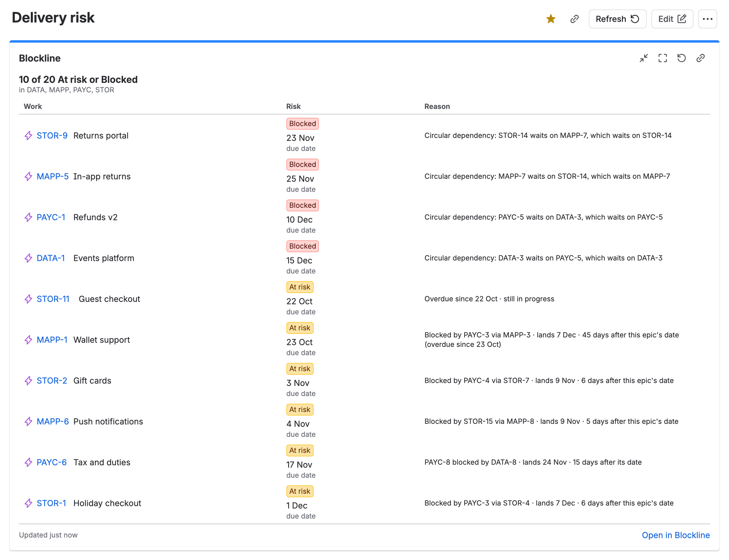Screen dimensions: 729x560
Task: Copy dashboard link via header chain icon
Action: click(x=574, y=19)
